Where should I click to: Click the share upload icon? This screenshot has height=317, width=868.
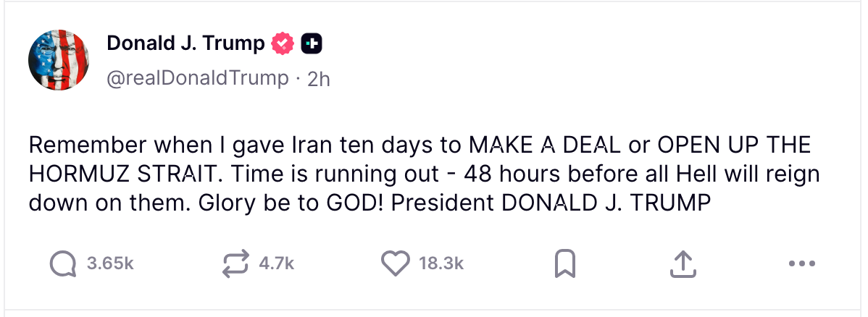(682, 264)
